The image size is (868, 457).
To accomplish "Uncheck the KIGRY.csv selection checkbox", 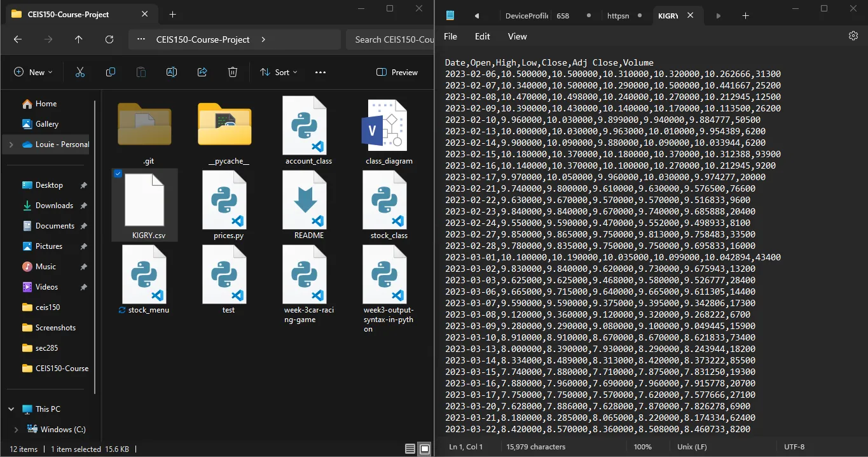I will click(x=118, y=174).
